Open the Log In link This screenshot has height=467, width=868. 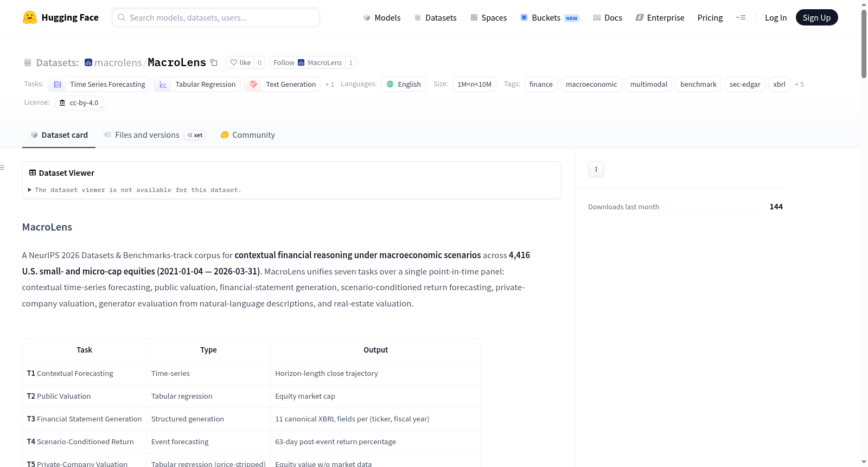pyautogui.click(x=776, y=17)
